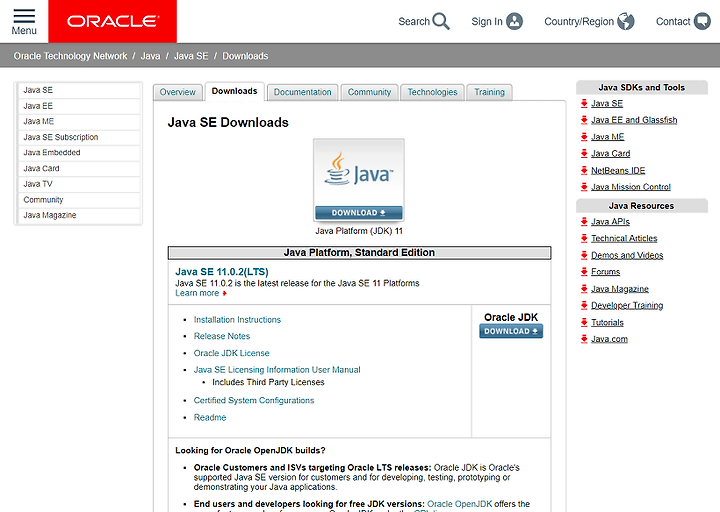
Task: Open Demos and Videos link
Action: pyautogui.click(x=627, y=255)
